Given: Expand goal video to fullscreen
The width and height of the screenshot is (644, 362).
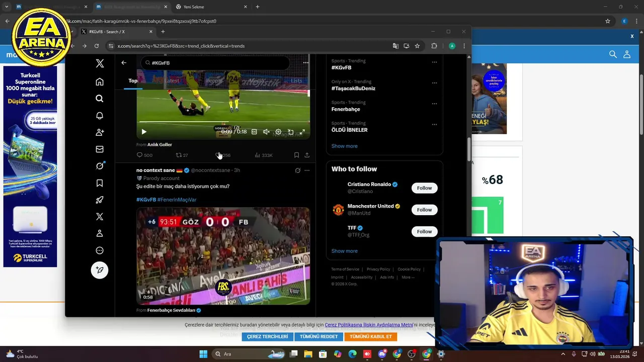Looking at the screenshot, I should pos(302,132).
